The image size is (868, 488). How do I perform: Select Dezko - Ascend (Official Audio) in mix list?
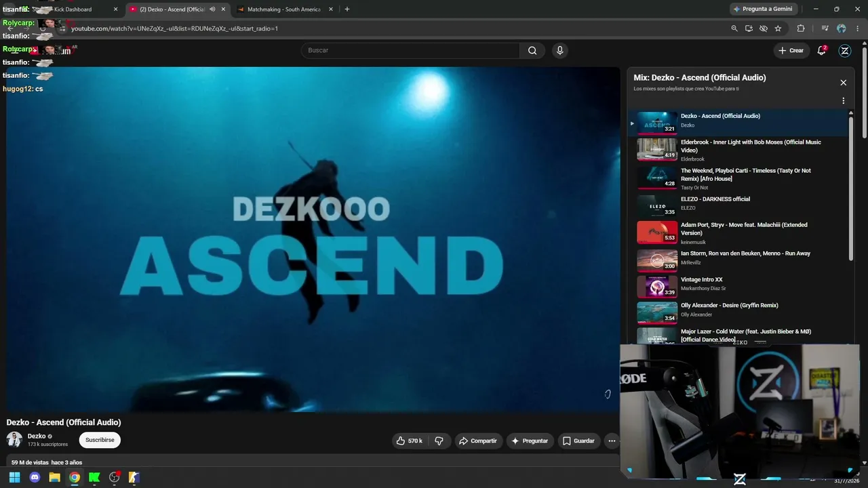[x=739, y=123]
